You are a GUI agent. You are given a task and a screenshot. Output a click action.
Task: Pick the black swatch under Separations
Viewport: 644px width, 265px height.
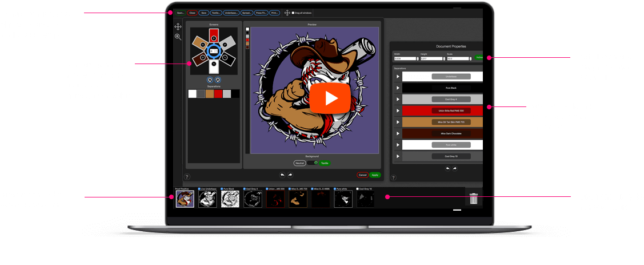(235, 94)
